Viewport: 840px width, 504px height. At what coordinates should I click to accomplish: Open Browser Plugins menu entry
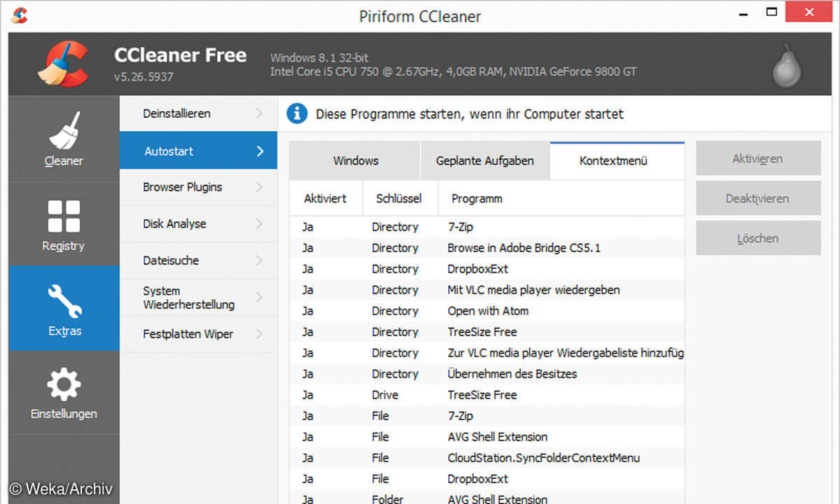(x=198, y=187)
